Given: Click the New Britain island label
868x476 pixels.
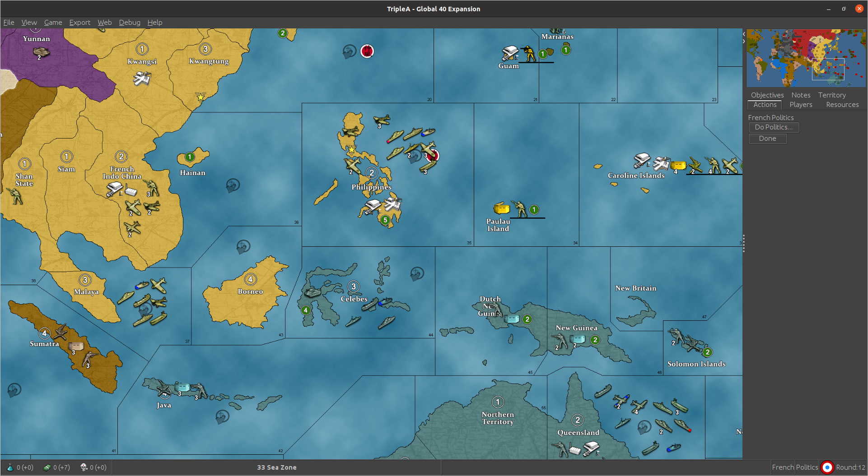Looking at the screenshot, I should tap(635, 288).
